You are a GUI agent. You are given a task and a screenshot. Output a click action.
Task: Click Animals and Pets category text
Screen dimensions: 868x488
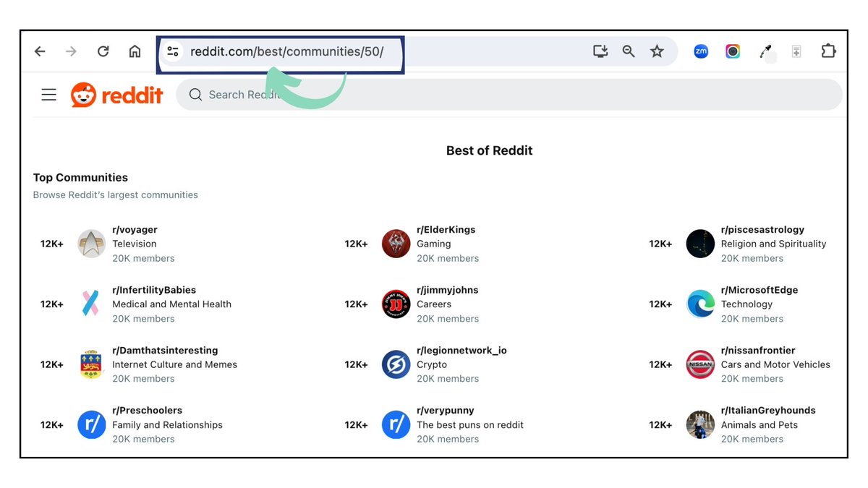click(x=759, y=425)
